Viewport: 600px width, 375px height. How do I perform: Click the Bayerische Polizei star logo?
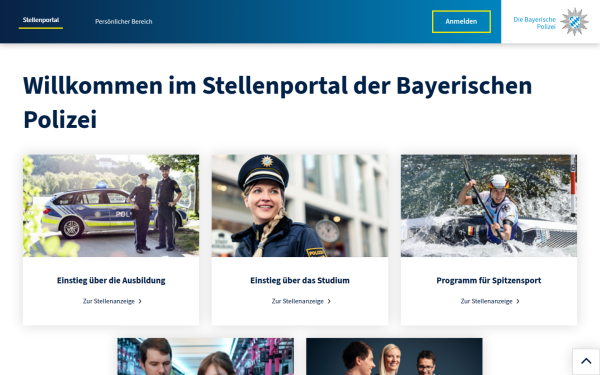[574, 22]
